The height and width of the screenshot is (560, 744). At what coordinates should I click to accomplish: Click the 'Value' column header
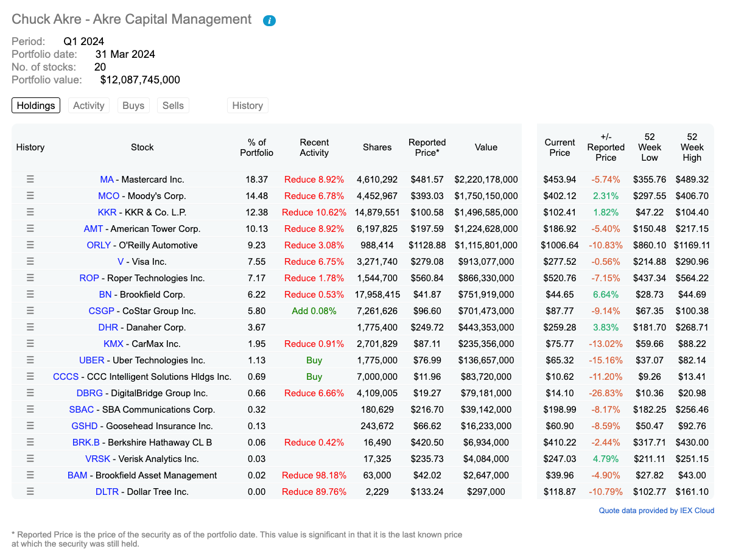pos(486,147)
